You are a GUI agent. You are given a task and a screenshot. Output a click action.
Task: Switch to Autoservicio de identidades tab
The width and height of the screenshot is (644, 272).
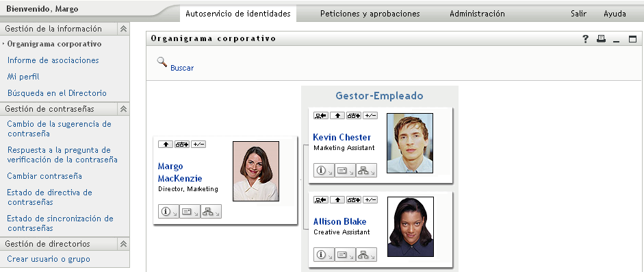tap(238, 14)
